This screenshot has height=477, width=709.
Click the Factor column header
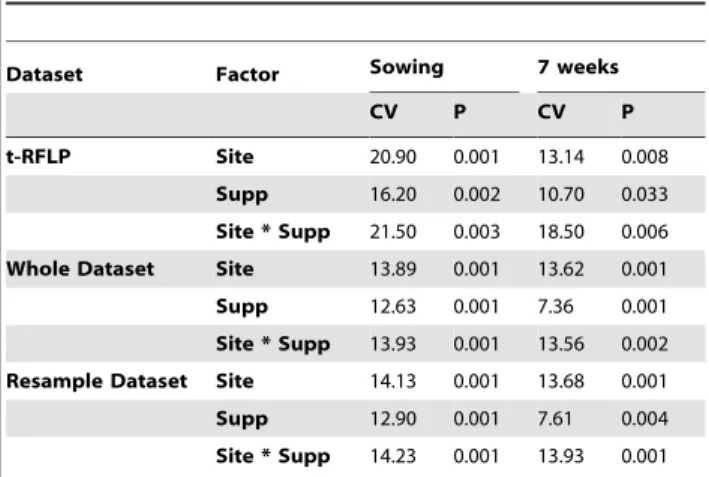(x=247, y=75)
